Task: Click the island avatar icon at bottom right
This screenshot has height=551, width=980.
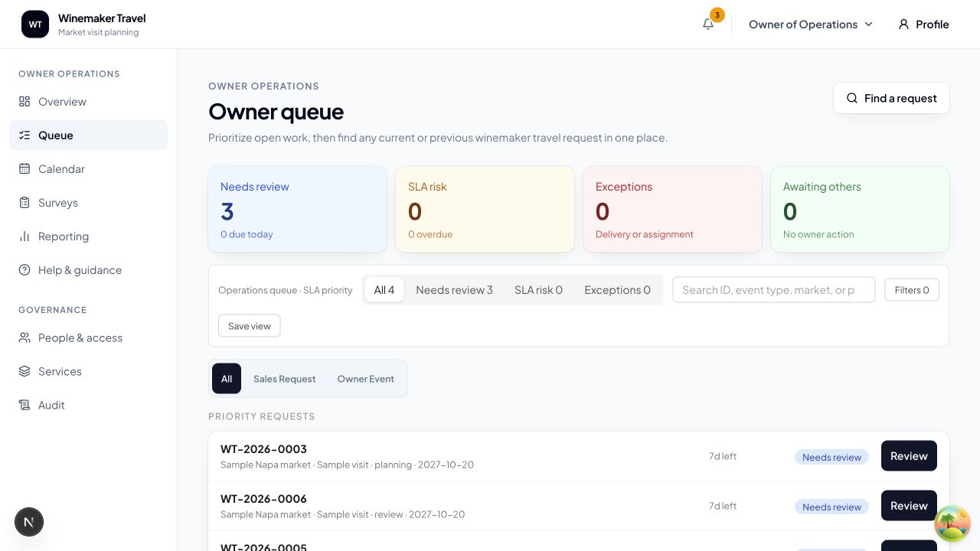Action: pyautogui.click(x=952, y=523)
